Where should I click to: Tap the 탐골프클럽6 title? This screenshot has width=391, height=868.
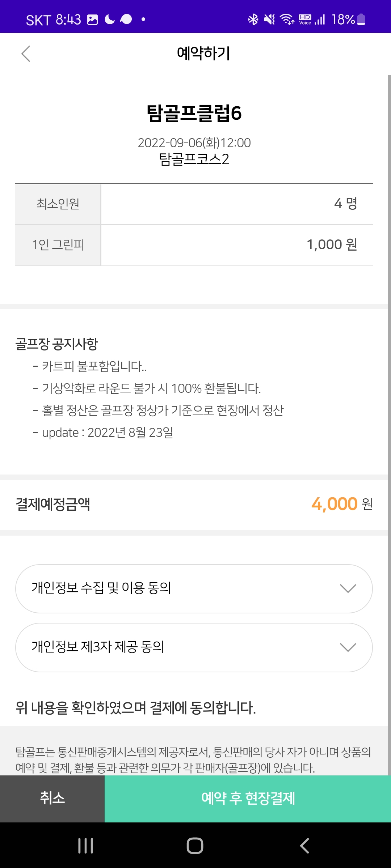click(194, 113)
